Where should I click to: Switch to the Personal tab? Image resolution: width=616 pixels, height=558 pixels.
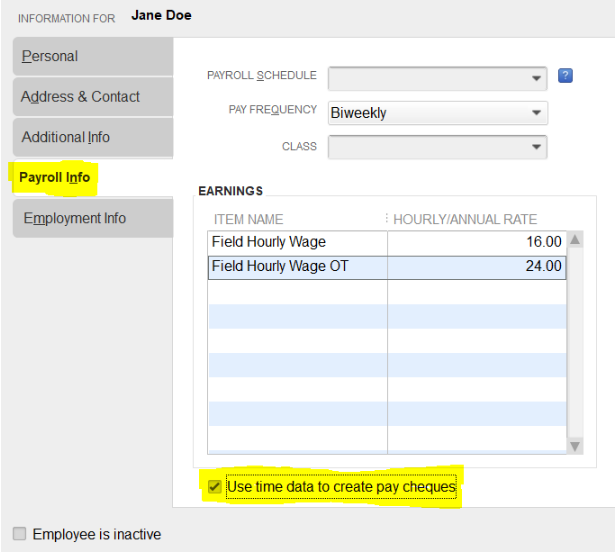pyautogui.click(x=93, y=56)
